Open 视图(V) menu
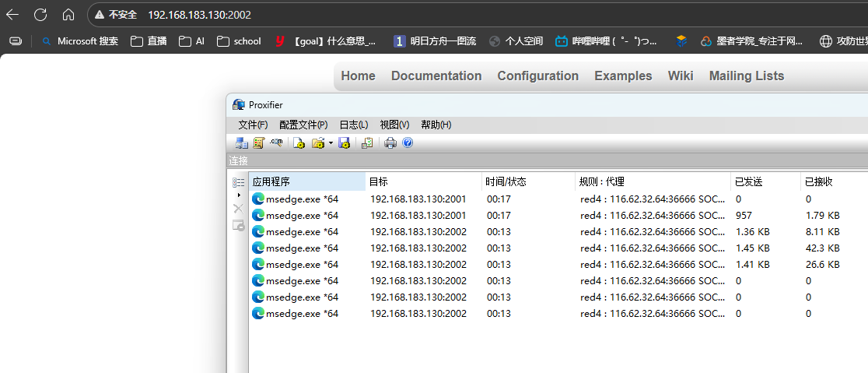The width and height of the screenshot is (868, 373). [394, 125]
